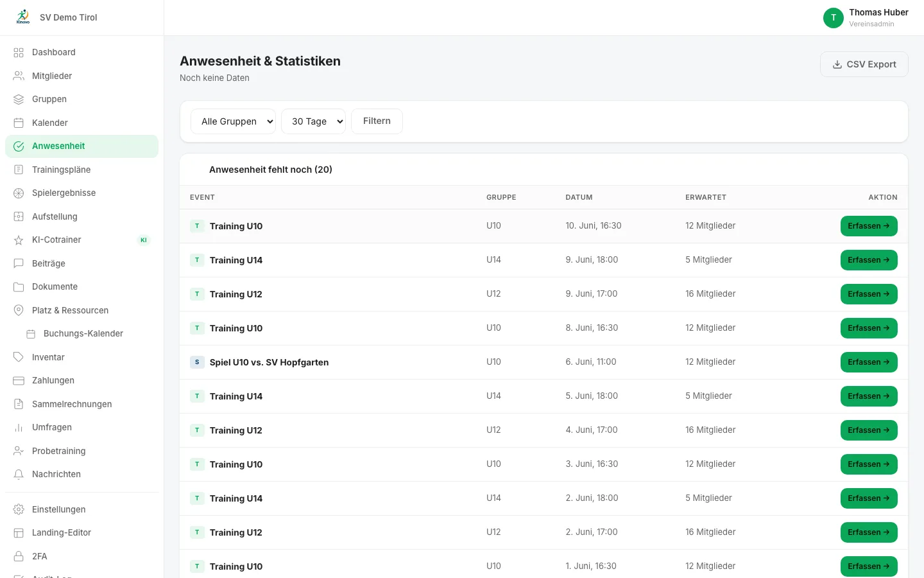Click the SV Demo Tirol club name
The width and height of the screenshot is (924, 578).
pyautogui.click(x=69, y=17)
